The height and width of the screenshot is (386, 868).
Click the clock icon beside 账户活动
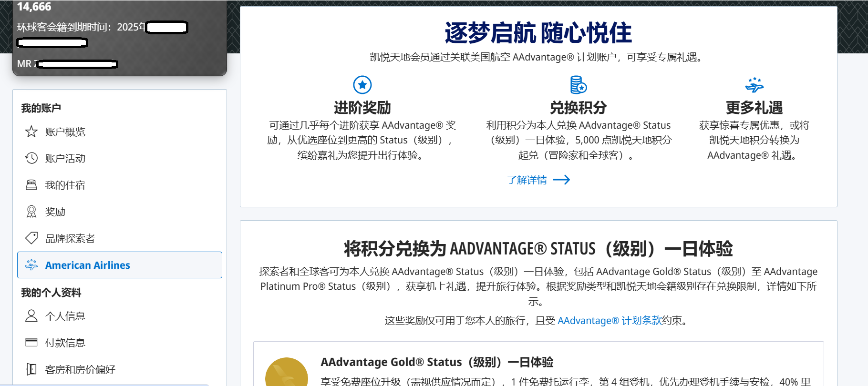[x=31, y=158]
